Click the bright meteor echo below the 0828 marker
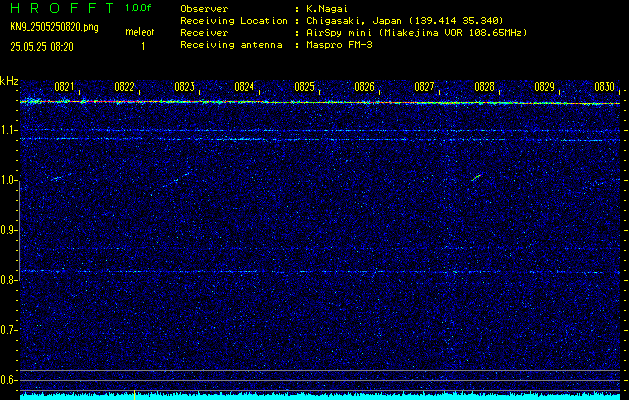Viewport: 629px width, 400px height. point(476,178)
